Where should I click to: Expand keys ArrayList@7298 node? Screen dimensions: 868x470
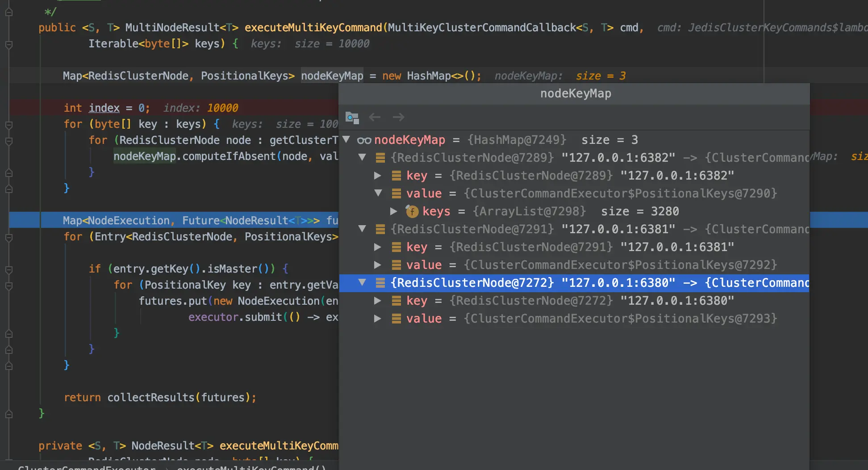tap(394, 211)
